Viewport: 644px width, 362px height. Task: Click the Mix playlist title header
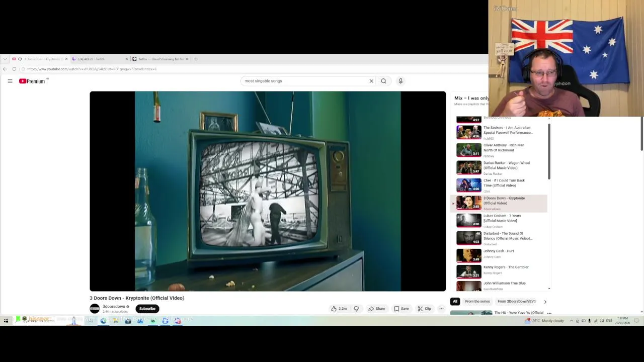point(471,98)
